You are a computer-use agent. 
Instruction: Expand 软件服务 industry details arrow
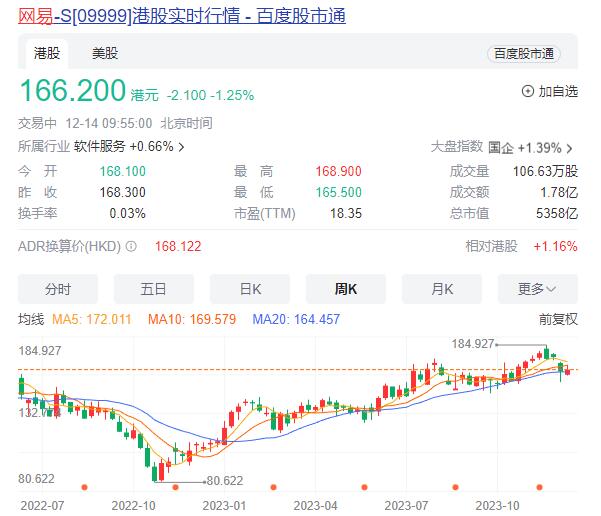click(181, 146)
